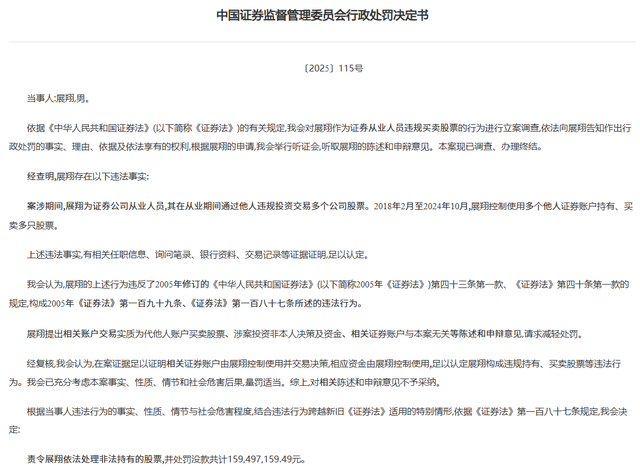Screen dimensions: 640x468
Task: Click the paragraph starting 我会认为,展翔的上述行为
Action: click(319, 294)
